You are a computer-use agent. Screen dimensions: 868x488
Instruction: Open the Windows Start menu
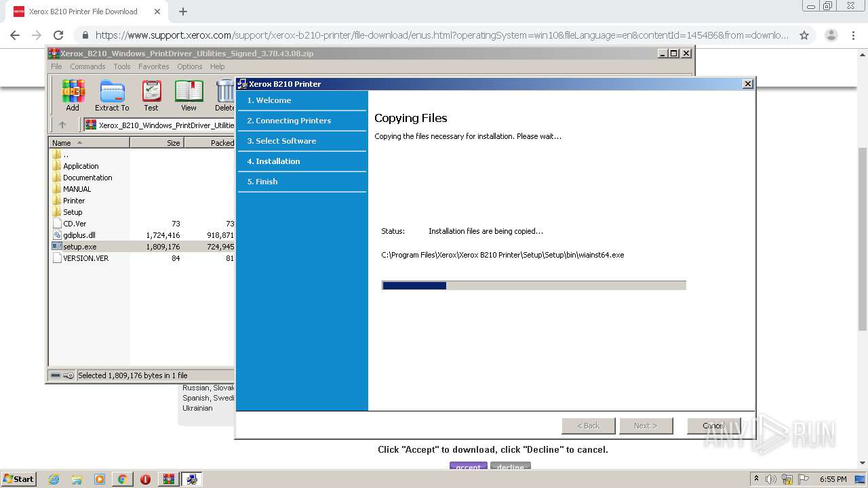(x=18, y=479)
